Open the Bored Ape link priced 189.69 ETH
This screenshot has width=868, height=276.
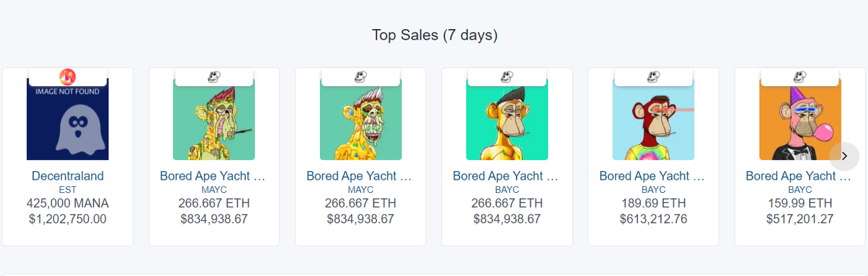pos(652,176)
